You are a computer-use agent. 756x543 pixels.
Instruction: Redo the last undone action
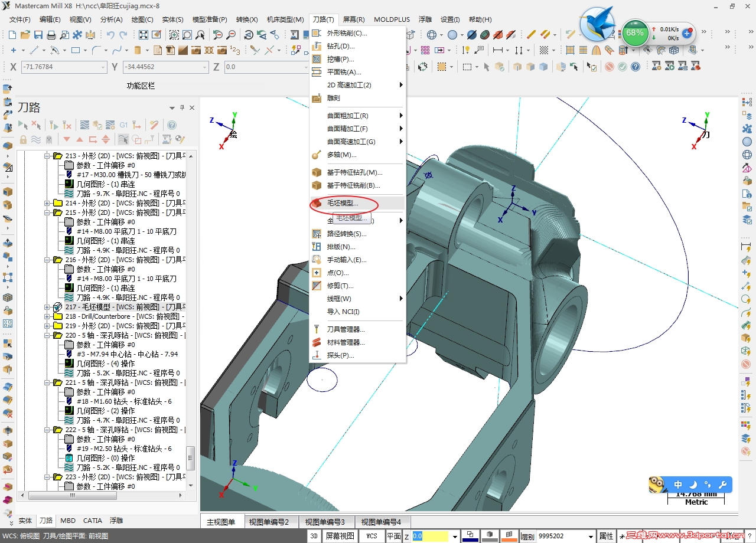(x=123, y=35)
